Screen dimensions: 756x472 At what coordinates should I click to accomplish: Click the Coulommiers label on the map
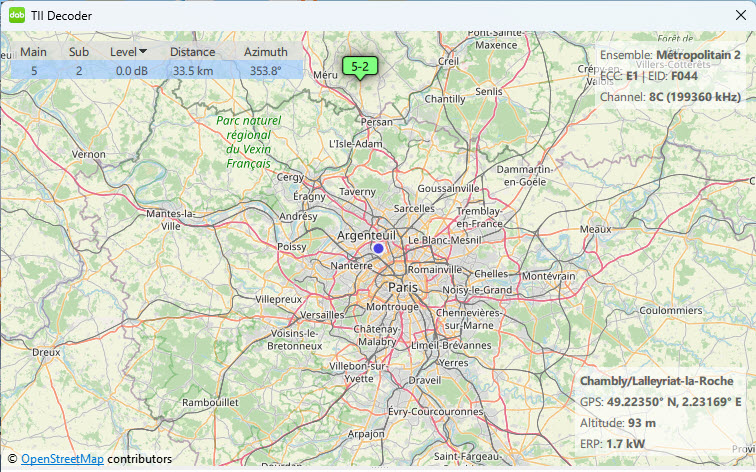coord(671,310)
